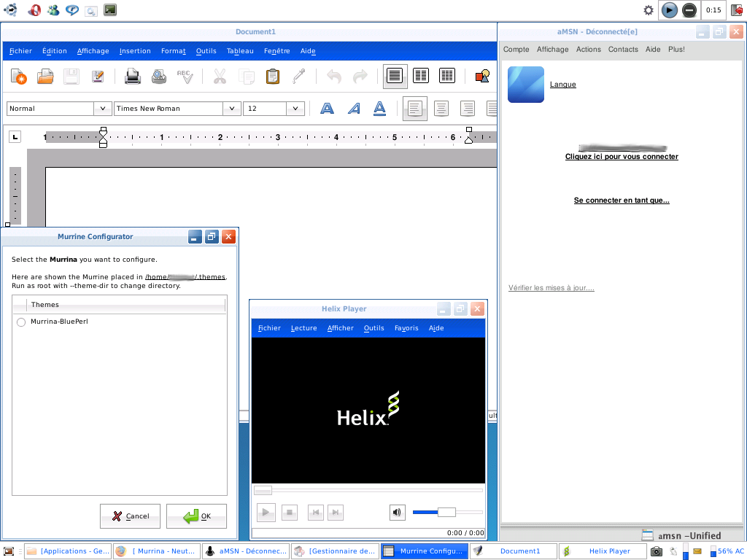Insert shapes/image icon at toolbar end
The image size is (747, 560).
pos(482,76)
